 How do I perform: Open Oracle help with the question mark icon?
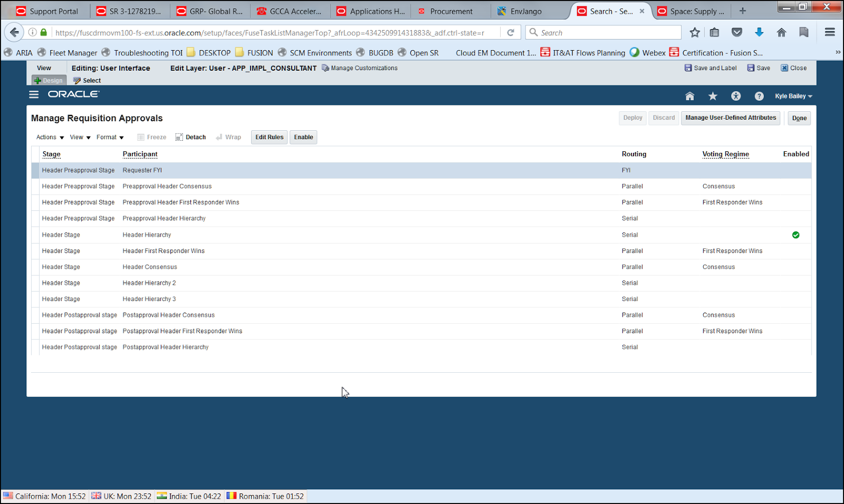click(759, 96)
